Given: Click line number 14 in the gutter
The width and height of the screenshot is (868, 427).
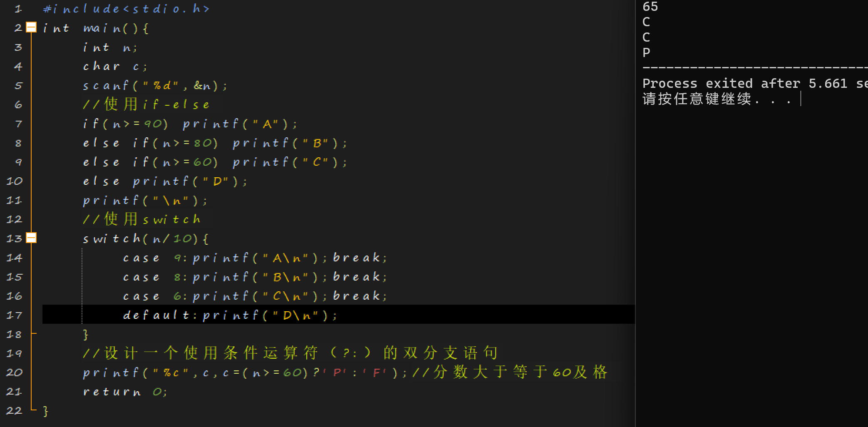Looking at the screenshot, I should coord(14,258).
